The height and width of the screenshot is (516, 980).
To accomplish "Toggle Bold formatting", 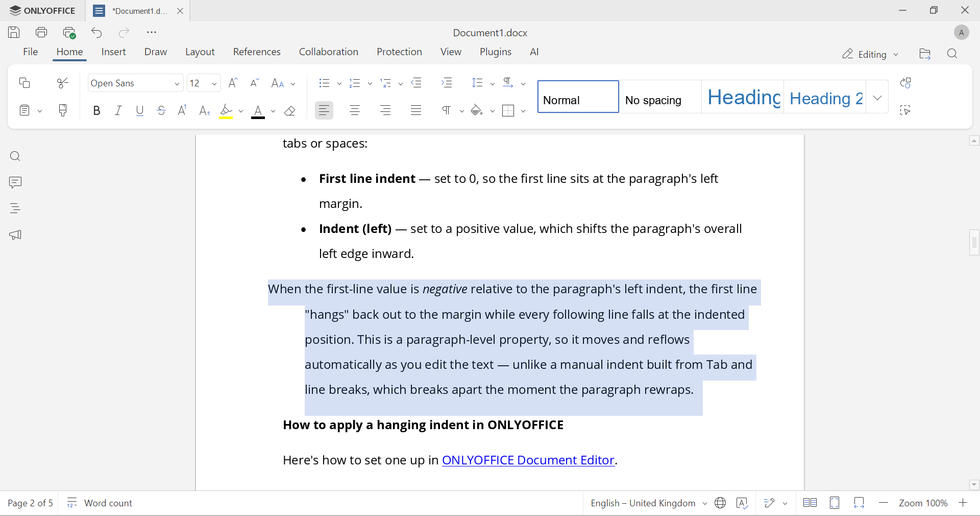I will click(96, 111).
